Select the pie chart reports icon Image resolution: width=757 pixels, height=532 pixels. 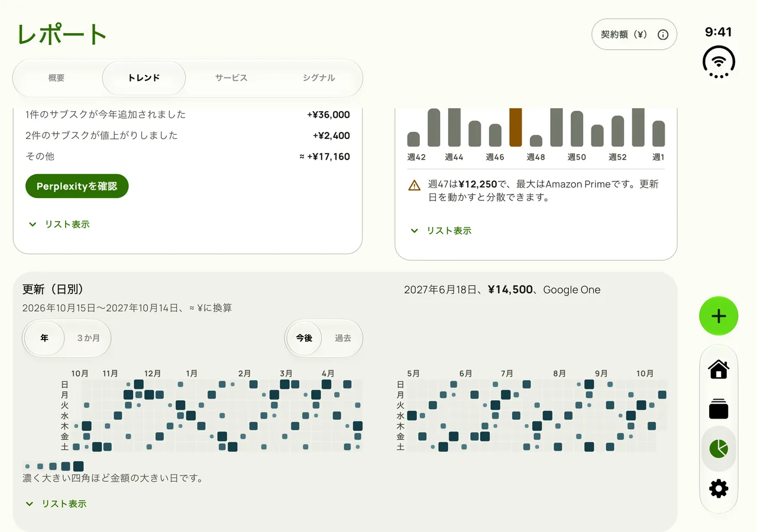(x=719, y=449)
